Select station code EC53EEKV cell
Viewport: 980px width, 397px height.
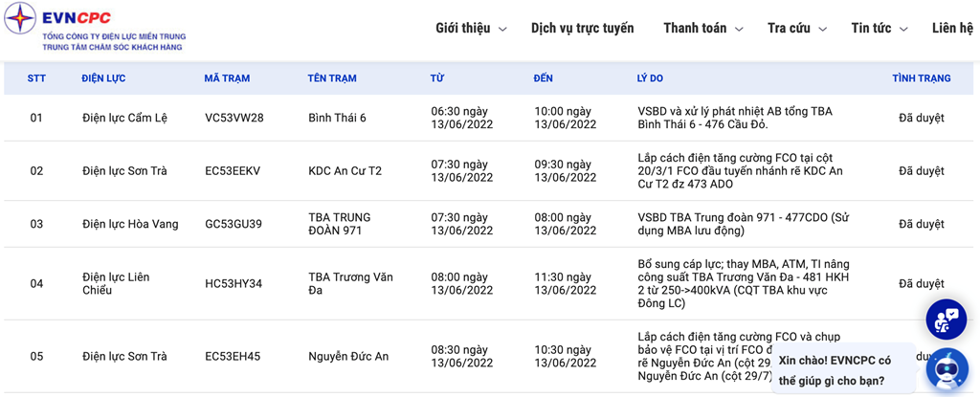click(233, 170)
